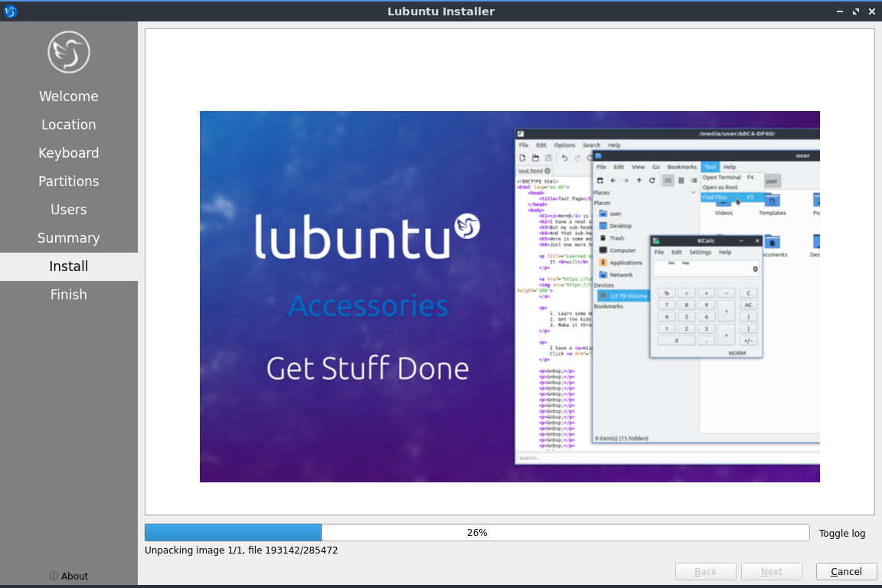Image resolution: width=882 pixels, height=588 pixels.
Task: Select the Finish step
Action: coord(69,295)
